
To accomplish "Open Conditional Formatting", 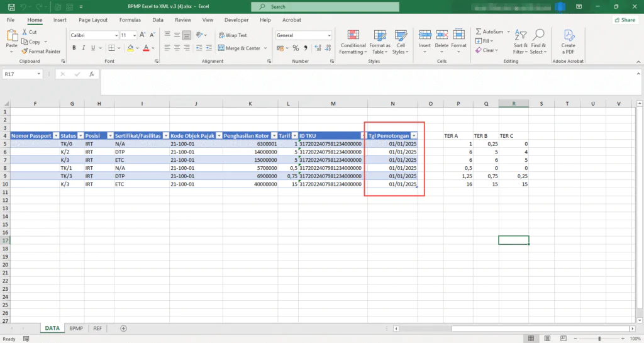I will 353,42.
